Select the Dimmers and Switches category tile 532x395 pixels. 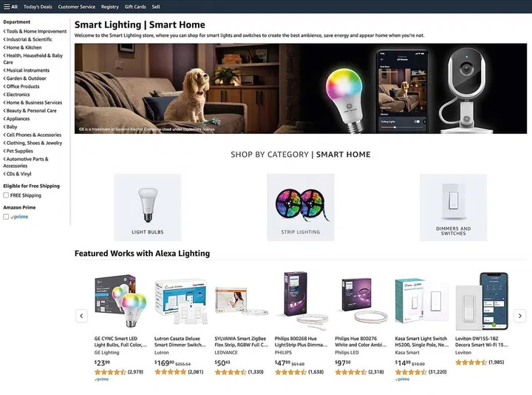click(453, 207)
